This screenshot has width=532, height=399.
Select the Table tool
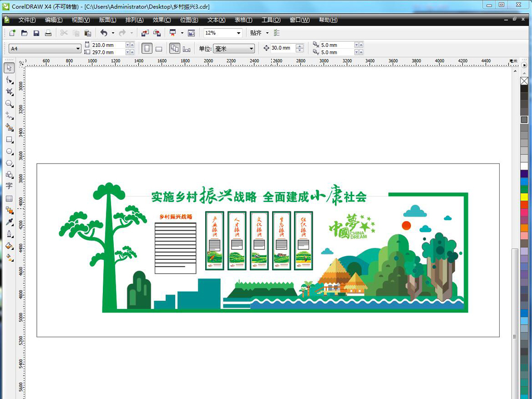click(9, 198)
